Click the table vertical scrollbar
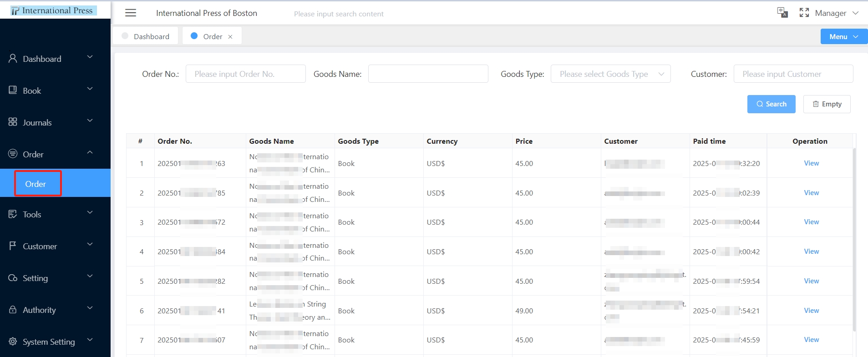 854,240
